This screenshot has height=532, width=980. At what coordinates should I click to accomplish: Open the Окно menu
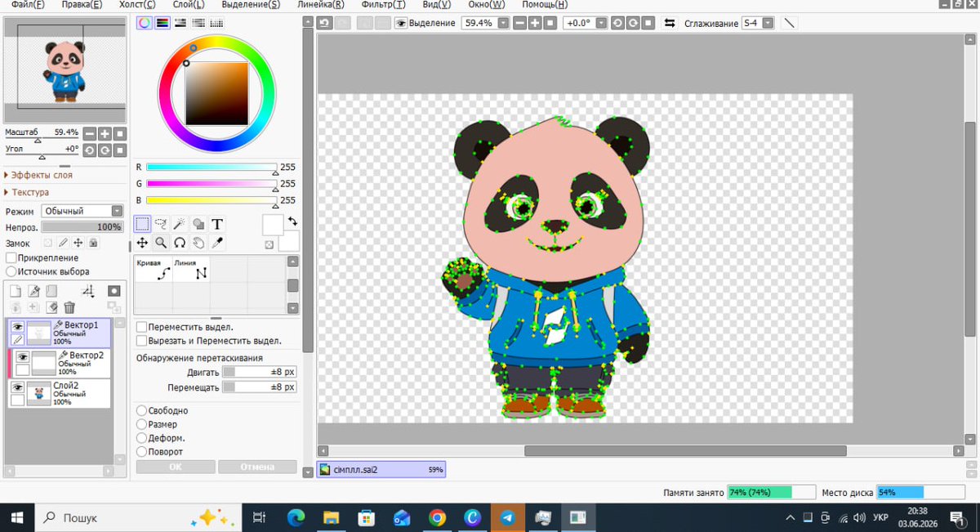486,5
